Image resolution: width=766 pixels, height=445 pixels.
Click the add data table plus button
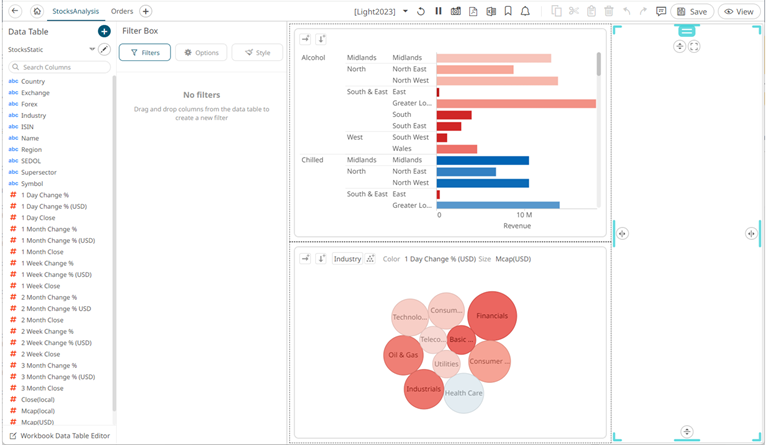click(104, 32)
